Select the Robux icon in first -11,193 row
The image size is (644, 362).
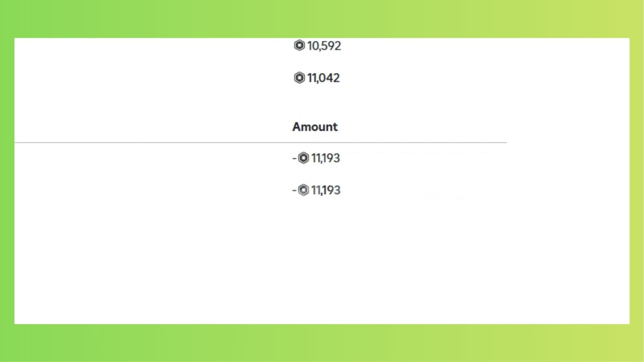[303, 158]
